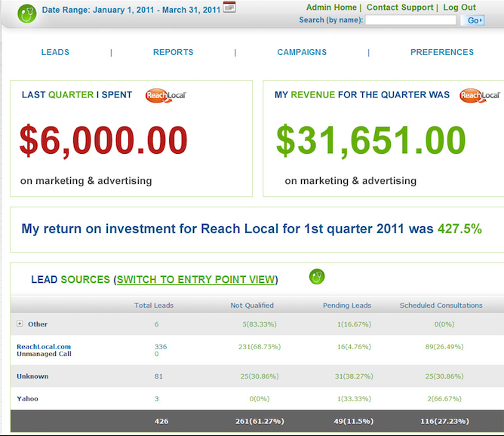Open the Preferences menu
The height and width of the screenshot is (436, 504).
coord(442,52)
